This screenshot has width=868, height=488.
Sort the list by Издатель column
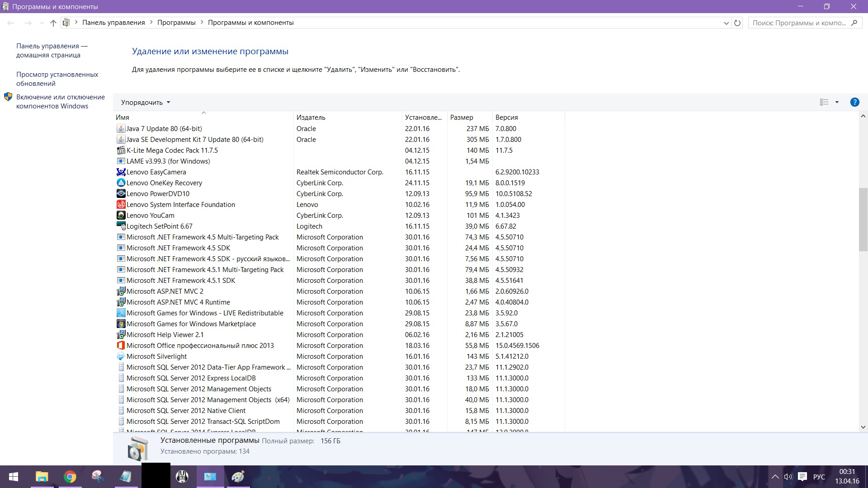click(348, 117)
